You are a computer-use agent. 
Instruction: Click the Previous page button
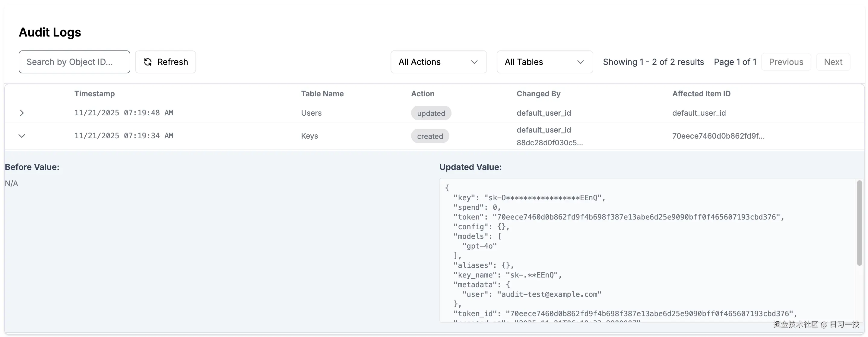coord(786,62)
